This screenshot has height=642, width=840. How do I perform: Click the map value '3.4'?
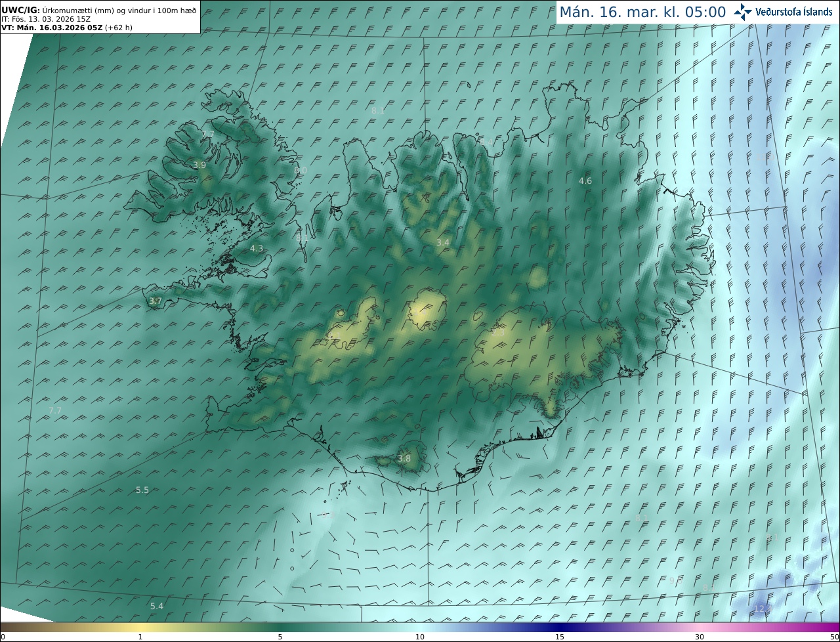pos(443,242)
